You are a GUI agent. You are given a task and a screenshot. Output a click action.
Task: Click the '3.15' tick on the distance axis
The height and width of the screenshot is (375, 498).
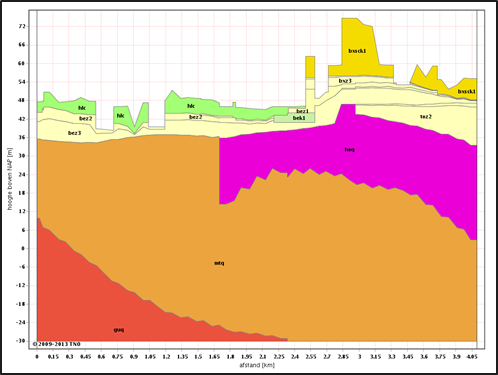[376, 357]
